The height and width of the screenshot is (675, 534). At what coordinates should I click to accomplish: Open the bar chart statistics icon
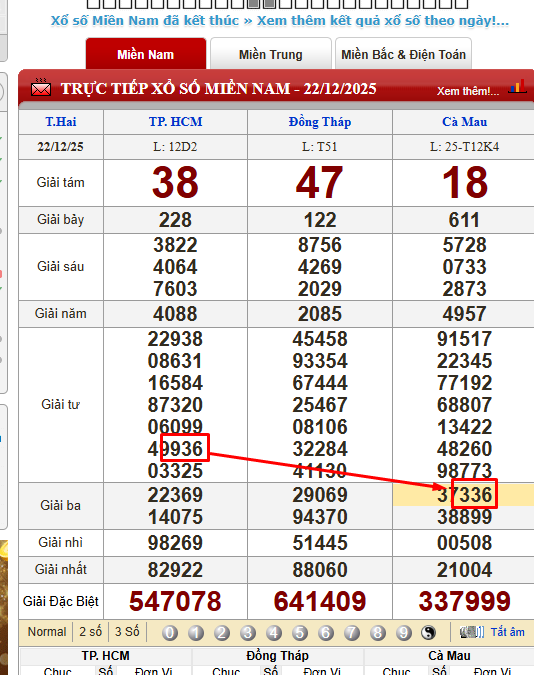pos(517,86)
